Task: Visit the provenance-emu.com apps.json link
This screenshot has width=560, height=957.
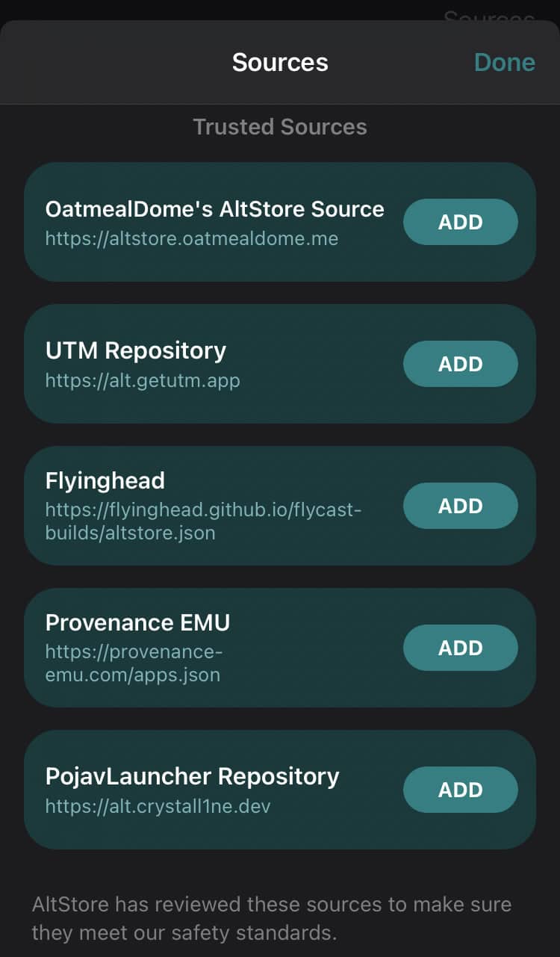Action: (133, 663)
